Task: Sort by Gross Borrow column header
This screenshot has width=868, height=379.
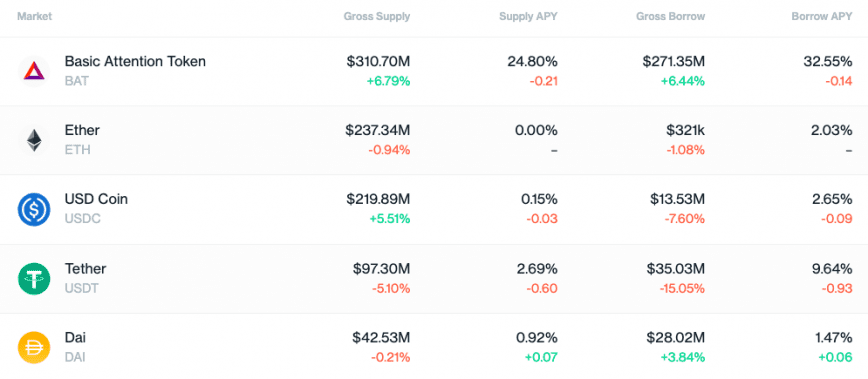Action: [x=670, y=17]
